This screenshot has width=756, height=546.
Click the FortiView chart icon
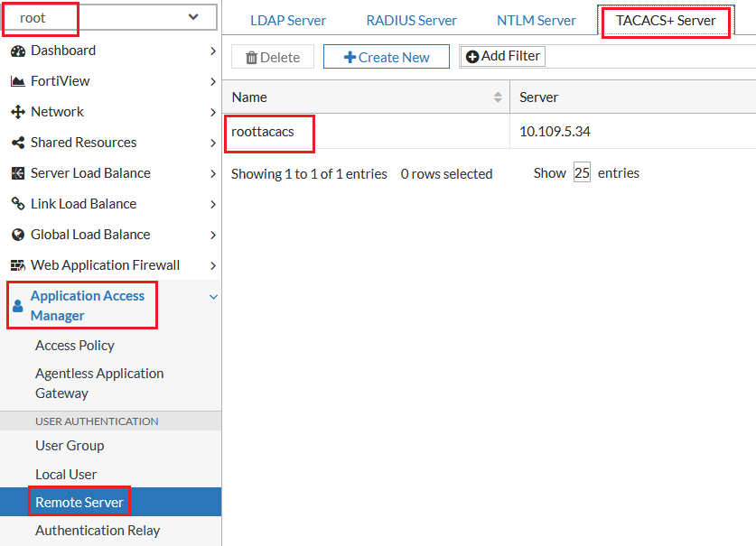point(18,81)
